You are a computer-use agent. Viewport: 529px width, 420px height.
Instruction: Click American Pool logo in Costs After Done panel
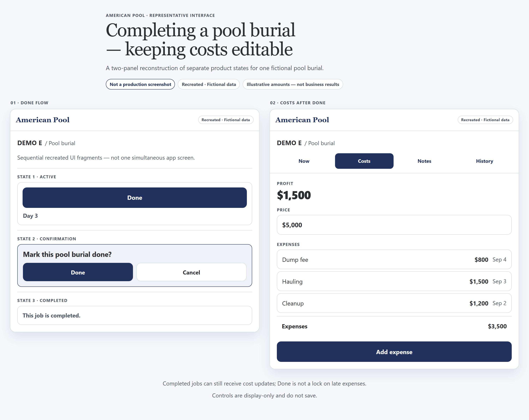302,120
